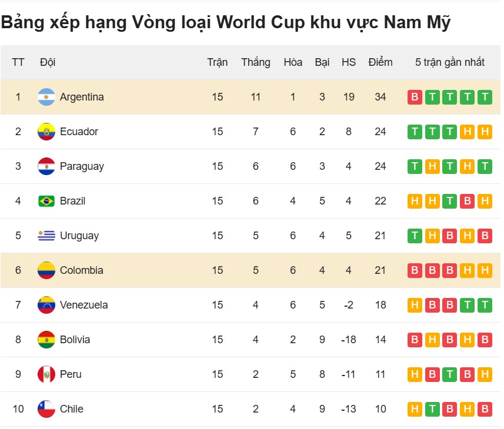The image size is (504, 429).
Task: Click Argentina's red B result badge
Action: pyautogui.click(x=415, y=97)
